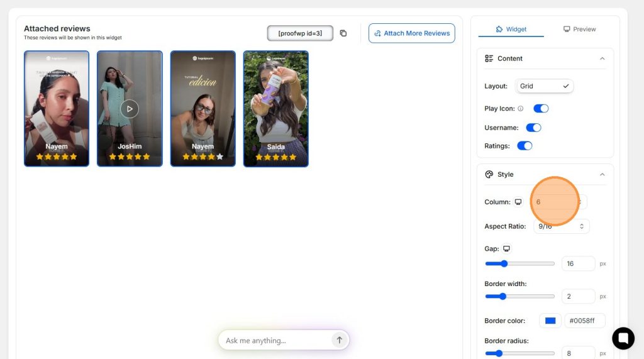Viewport: 644px width, 359px height.
Task: Click the play icon on JosHim's video
Action: click(130, 109)
